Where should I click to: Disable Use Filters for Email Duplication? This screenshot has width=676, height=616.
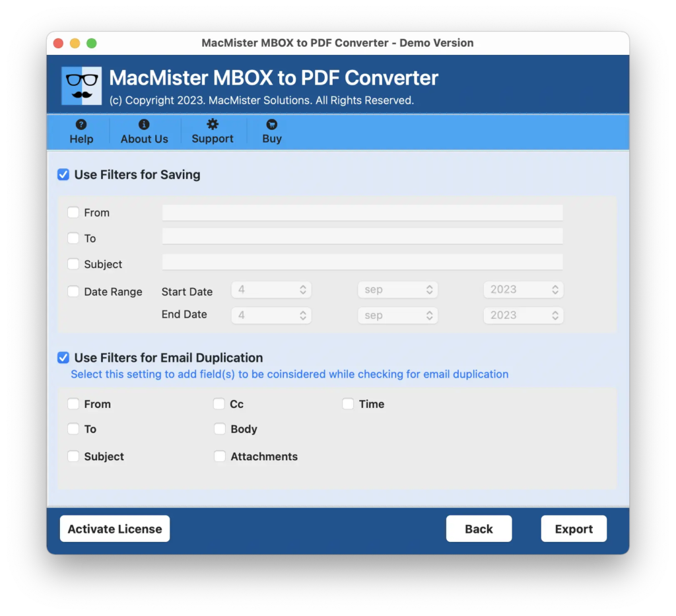[x=63, y=358]
